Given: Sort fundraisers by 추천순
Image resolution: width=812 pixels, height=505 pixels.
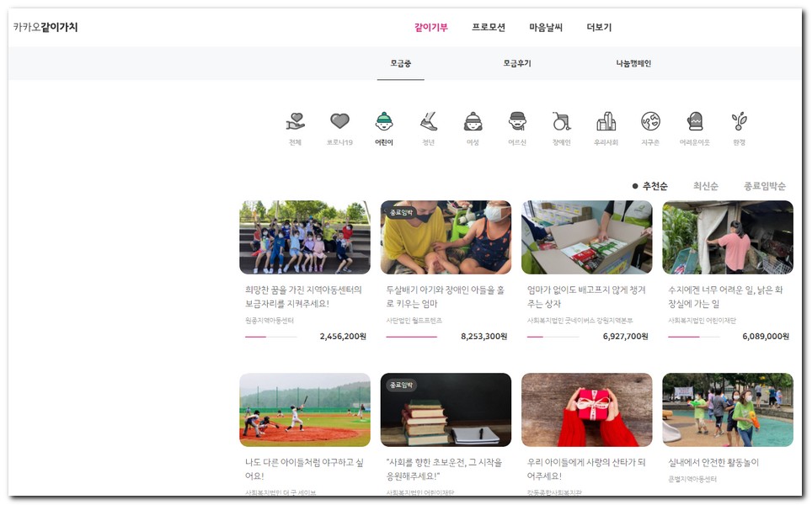Looking at the screenshot, I should click(654, 186).
